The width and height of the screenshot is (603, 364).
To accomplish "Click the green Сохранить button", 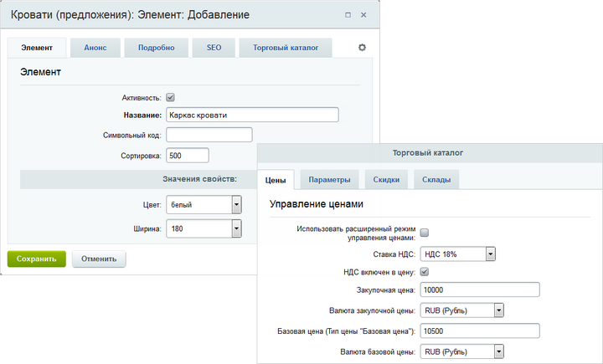I will pos(36,259).
